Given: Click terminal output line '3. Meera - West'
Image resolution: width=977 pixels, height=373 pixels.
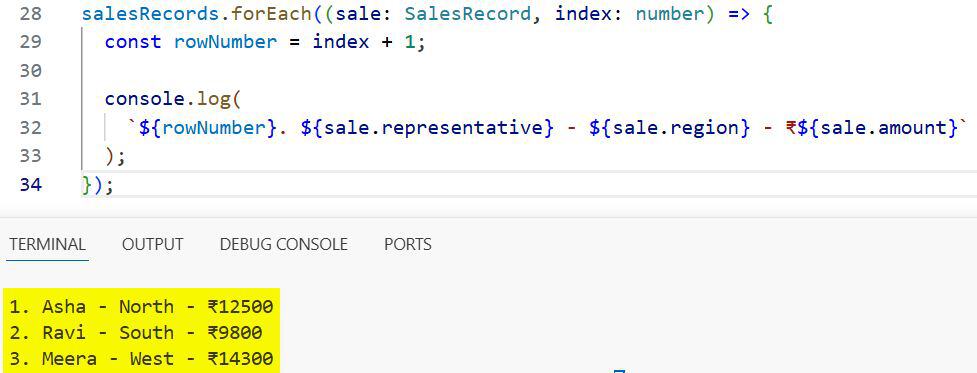Looking at the screenshot, I should [x=141, y=359].
